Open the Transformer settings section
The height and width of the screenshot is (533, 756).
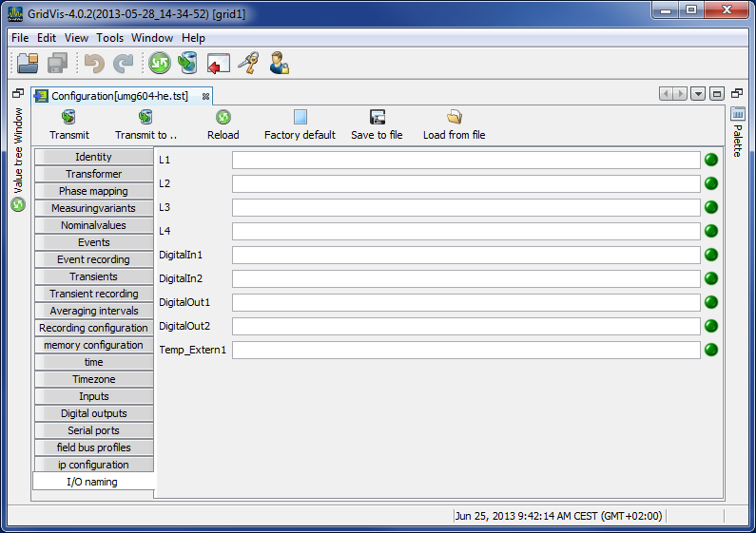93,174
